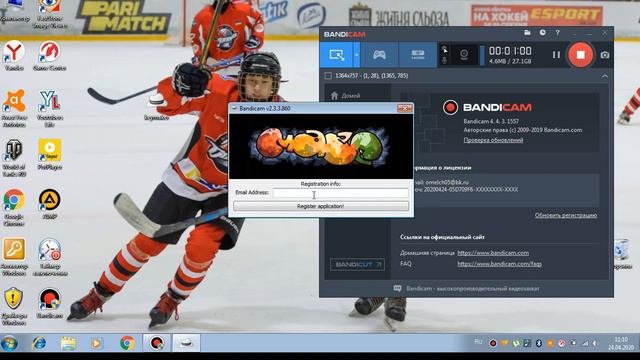
Task: Switch to HDMI device recording mode
Action: [418, 55]
